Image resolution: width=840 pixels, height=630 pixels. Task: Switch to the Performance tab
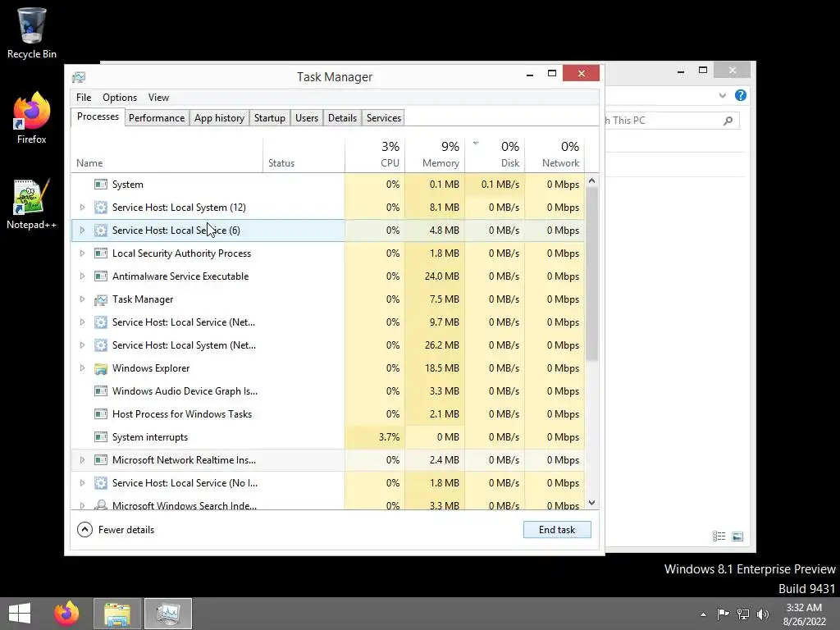coord(157,118)
